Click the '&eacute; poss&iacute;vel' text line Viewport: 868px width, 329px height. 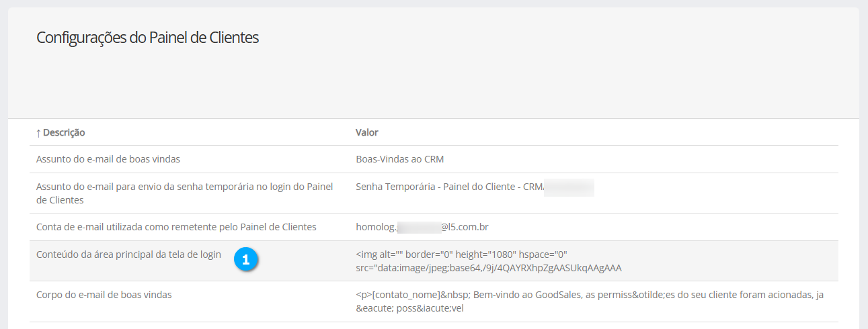coord(409,308)
